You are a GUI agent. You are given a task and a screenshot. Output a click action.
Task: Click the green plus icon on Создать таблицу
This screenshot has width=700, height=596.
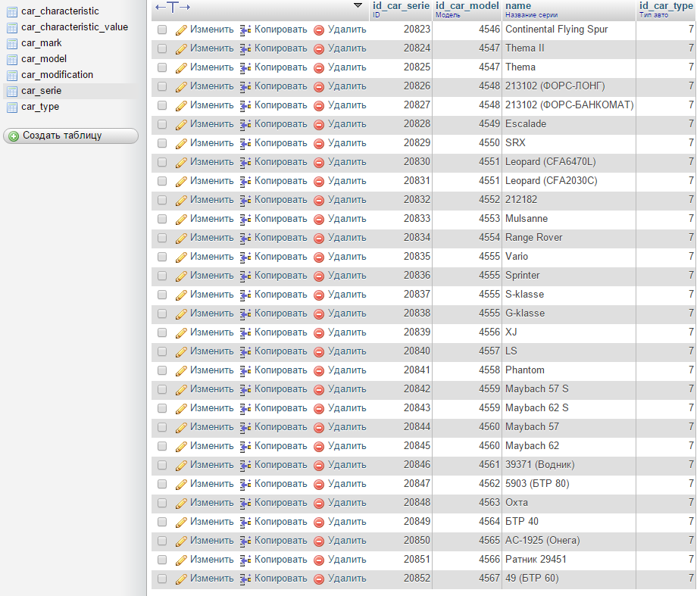[14, 136]
